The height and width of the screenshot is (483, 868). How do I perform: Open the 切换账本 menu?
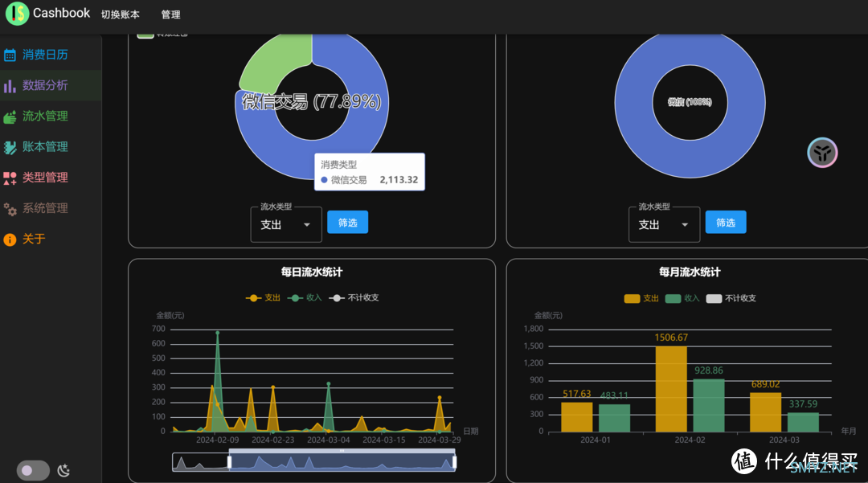coord(120,14)
